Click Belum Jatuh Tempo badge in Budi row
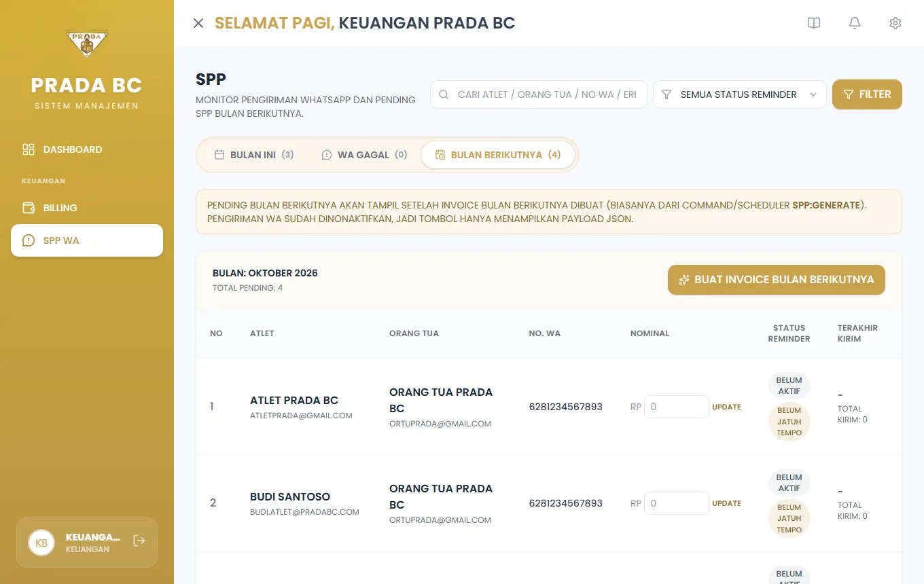The width and height of the screenshot is (924, 584). tap(789, 519)
